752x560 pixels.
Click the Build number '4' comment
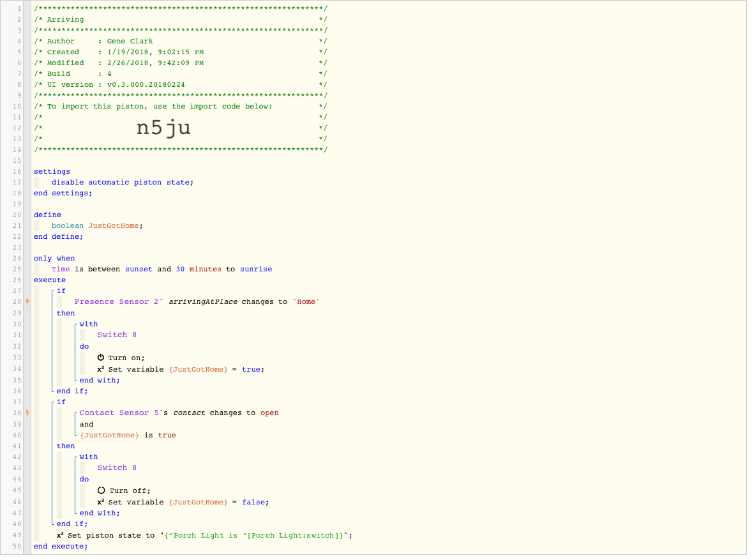tap(109, 74)
